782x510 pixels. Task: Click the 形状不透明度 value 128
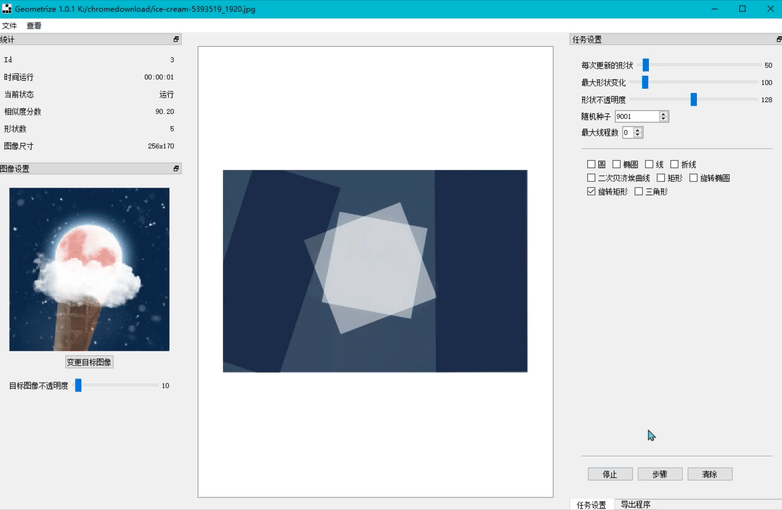coord(767,100)
